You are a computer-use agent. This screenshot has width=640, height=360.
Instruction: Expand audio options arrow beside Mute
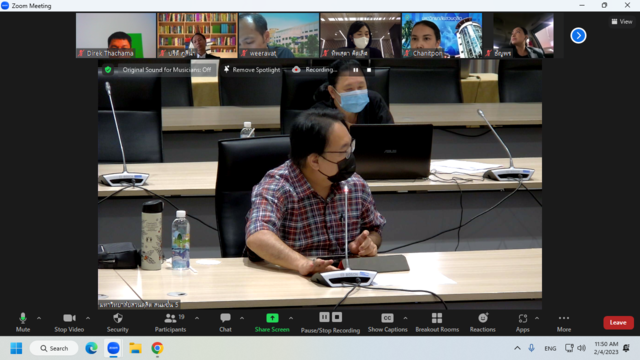tap(39, 318)
